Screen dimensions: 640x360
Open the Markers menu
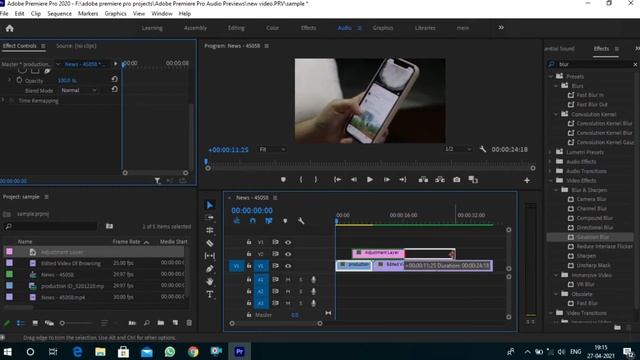88,13
